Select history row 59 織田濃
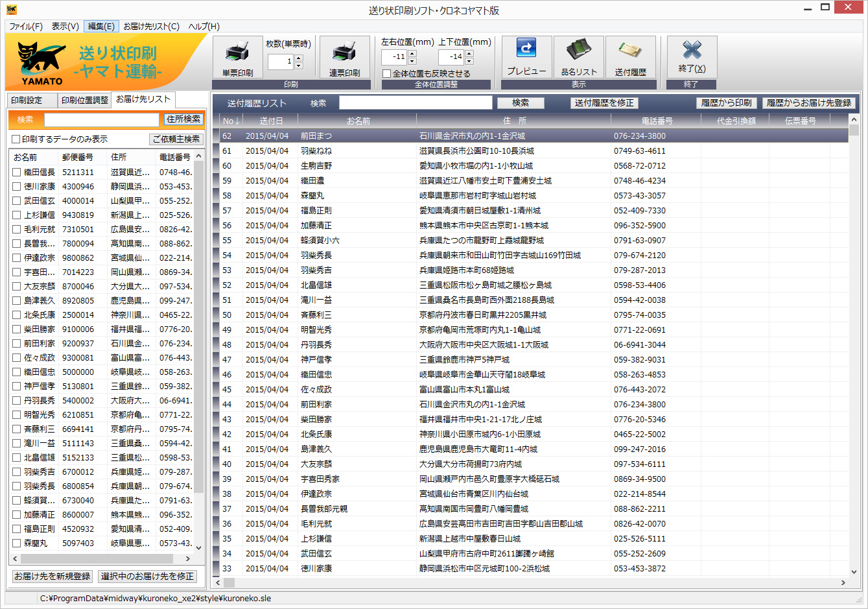 point(530,181)
